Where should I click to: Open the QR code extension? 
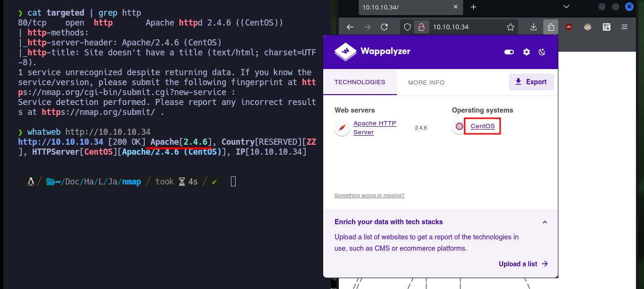tap(607, 27)
